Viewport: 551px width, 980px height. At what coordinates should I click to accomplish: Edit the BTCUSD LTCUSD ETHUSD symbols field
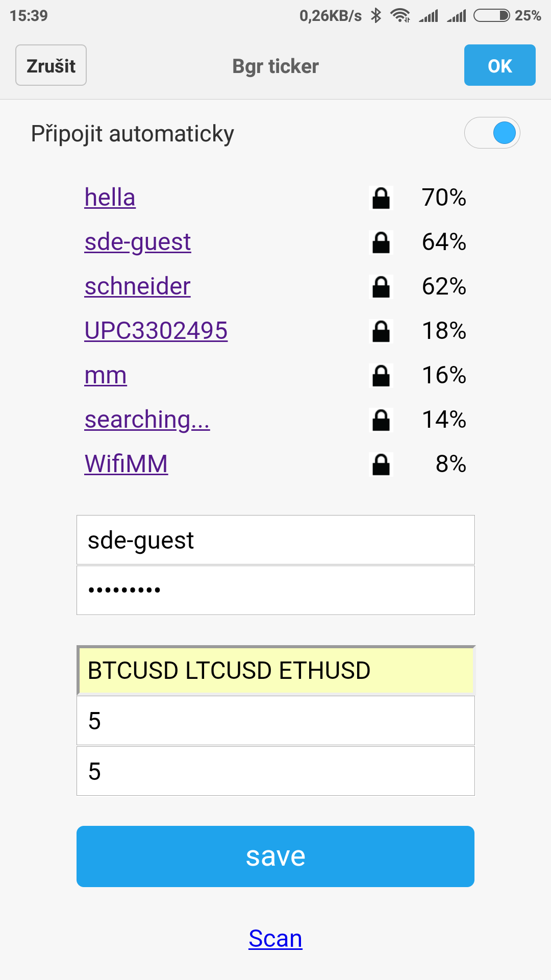pyautogui.click(x=275, y=670)
